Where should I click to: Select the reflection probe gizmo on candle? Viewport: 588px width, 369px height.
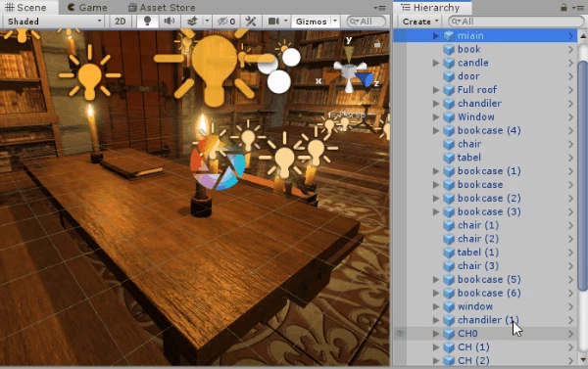coord(218,162)
